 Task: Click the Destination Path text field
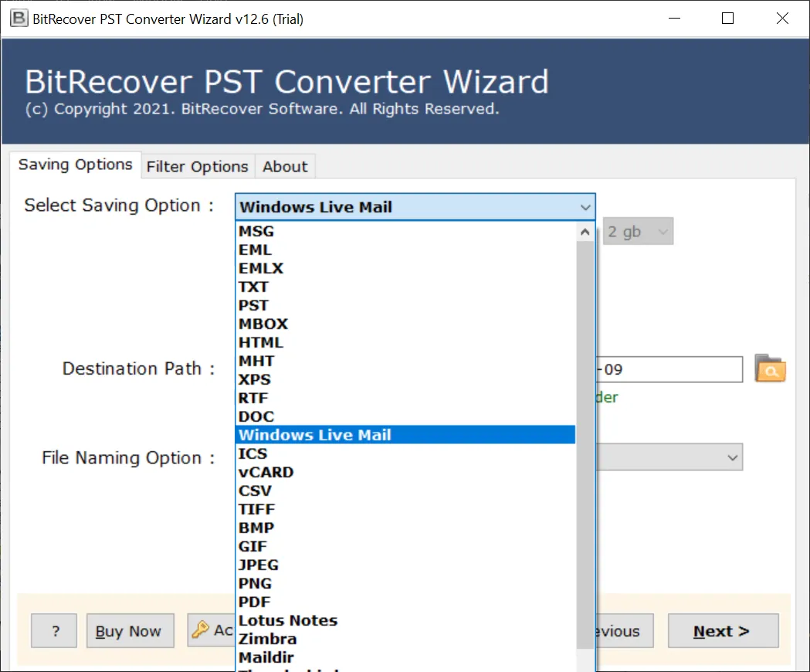click(x=668, y=369)
